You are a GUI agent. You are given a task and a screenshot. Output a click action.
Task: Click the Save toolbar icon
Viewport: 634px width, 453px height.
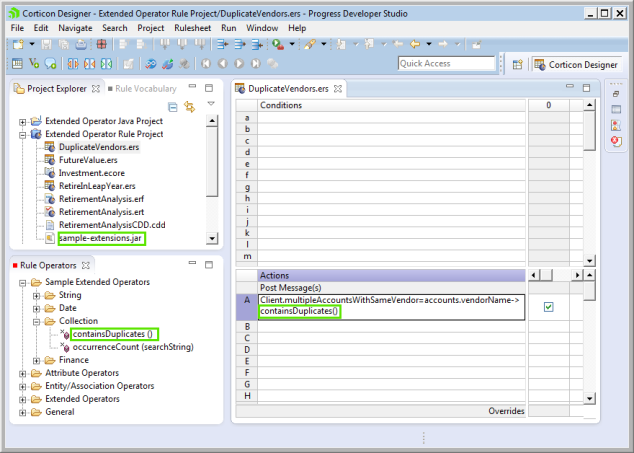click(x=46, y=44)
